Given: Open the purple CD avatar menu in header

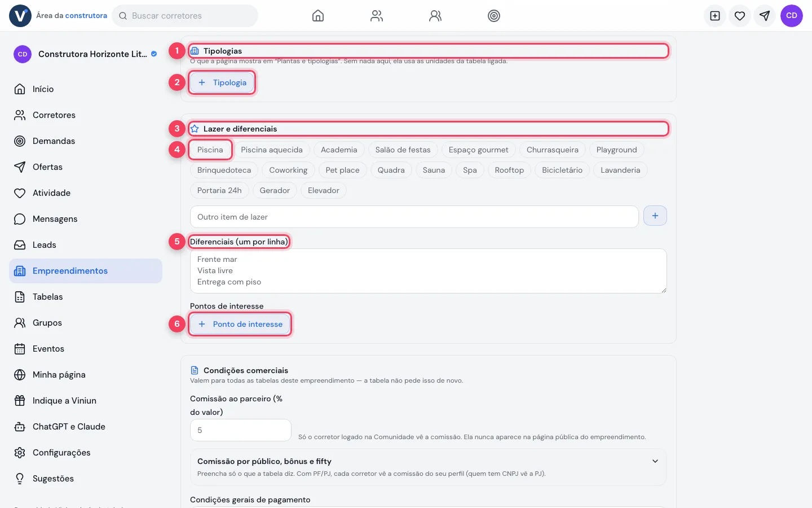Looking at the screenshot, I should pyautogui.click(x=792, y=16).
